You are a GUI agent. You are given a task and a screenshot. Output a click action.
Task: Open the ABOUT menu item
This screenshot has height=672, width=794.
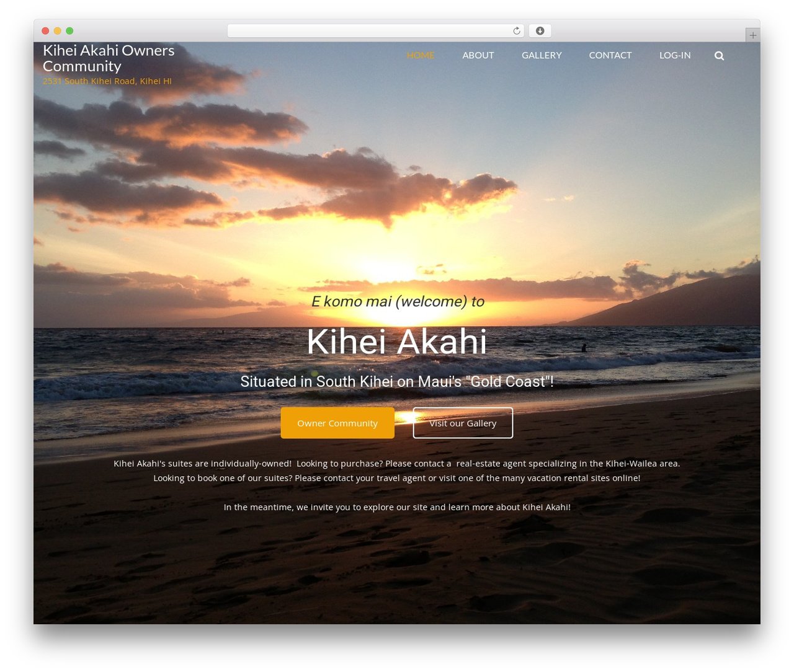pyautogui.click(x=478, y=55)
